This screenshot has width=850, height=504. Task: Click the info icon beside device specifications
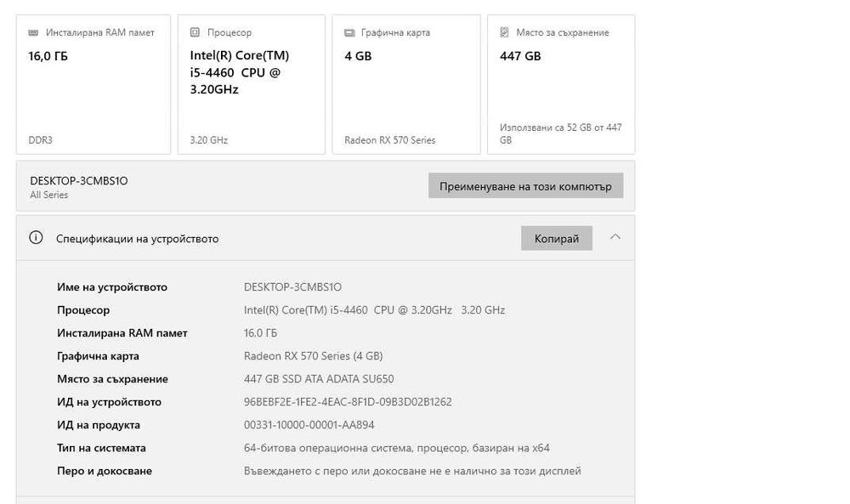[x=36, y=237]
